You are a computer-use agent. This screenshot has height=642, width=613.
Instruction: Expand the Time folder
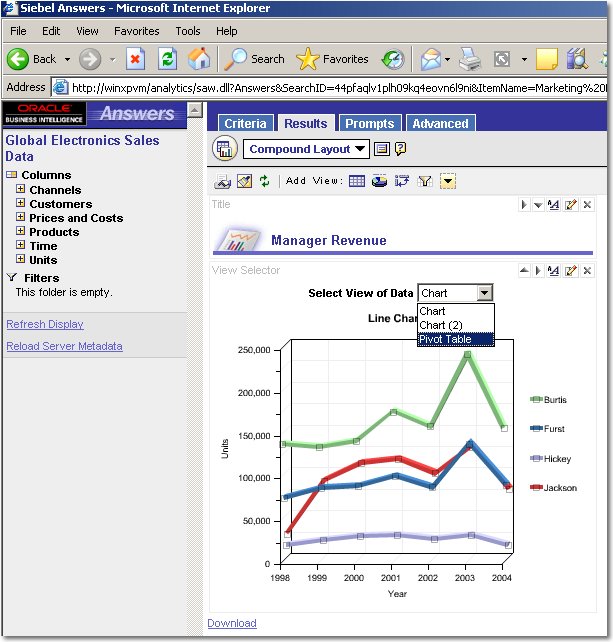[x=20, y=244]
